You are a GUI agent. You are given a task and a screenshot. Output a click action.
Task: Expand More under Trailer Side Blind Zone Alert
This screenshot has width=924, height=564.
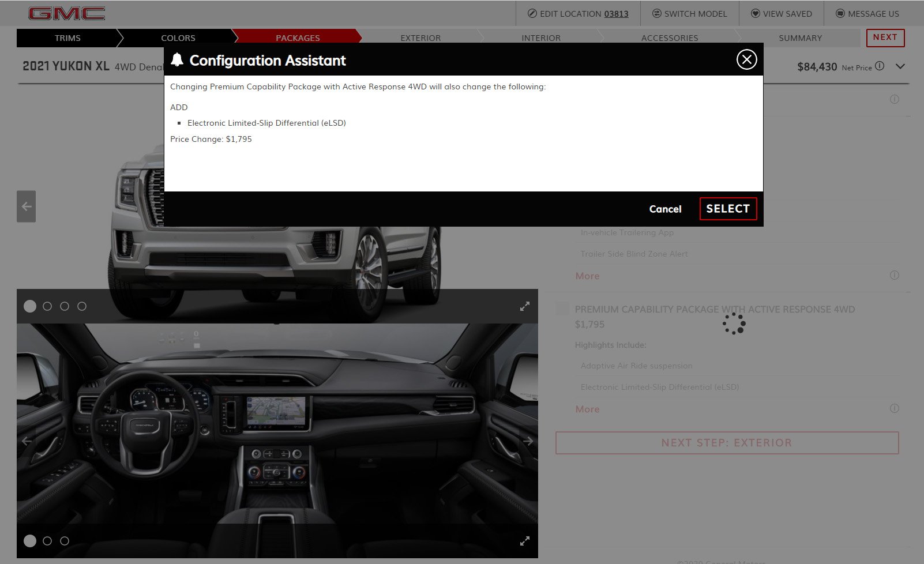(x=587, y=276)
